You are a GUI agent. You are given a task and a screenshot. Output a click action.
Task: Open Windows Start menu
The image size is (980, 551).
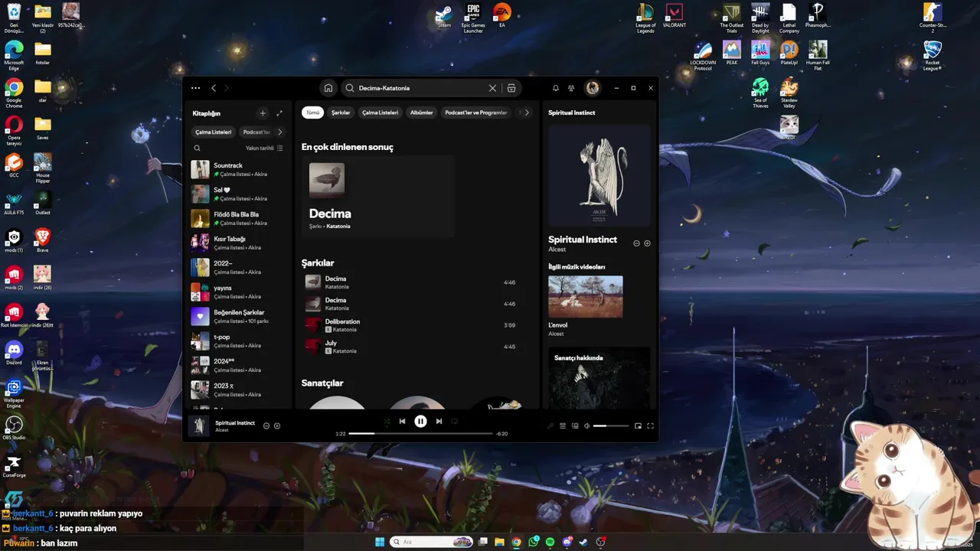[380, 542]
